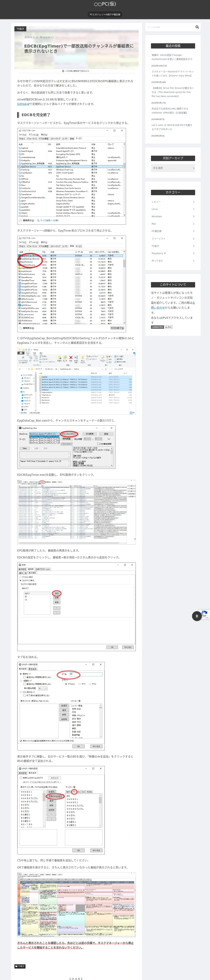Viewport: 210px width, 980px height.
Task: Click the published date 2019.11.10
Action: coord(32,37)
